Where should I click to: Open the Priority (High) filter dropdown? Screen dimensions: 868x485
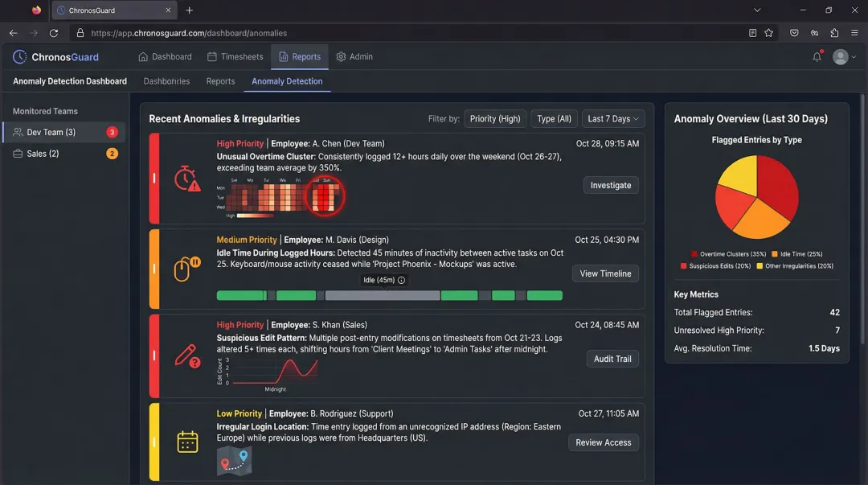point(495,118)
